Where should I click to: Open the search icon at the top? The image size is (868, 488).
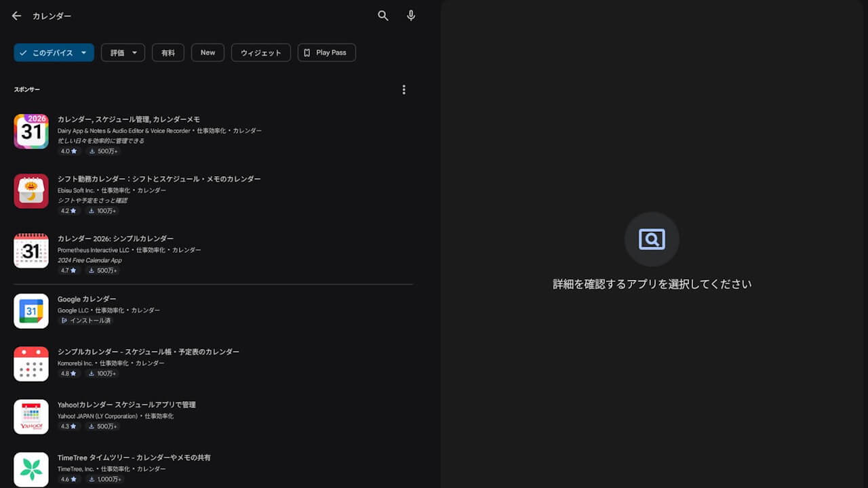[x=382, y=16]
